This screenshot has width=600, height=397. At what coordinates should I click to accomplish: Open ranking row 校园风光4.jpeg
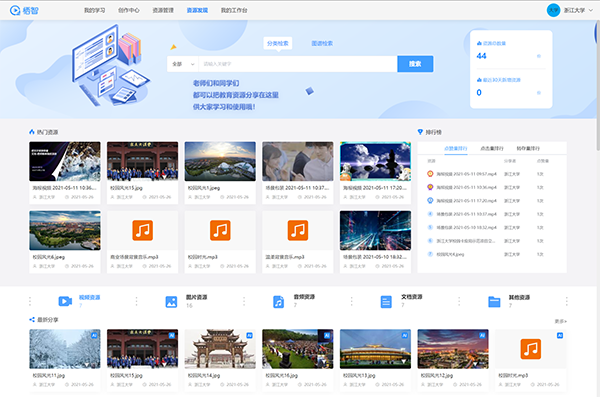tap(492, 254)
